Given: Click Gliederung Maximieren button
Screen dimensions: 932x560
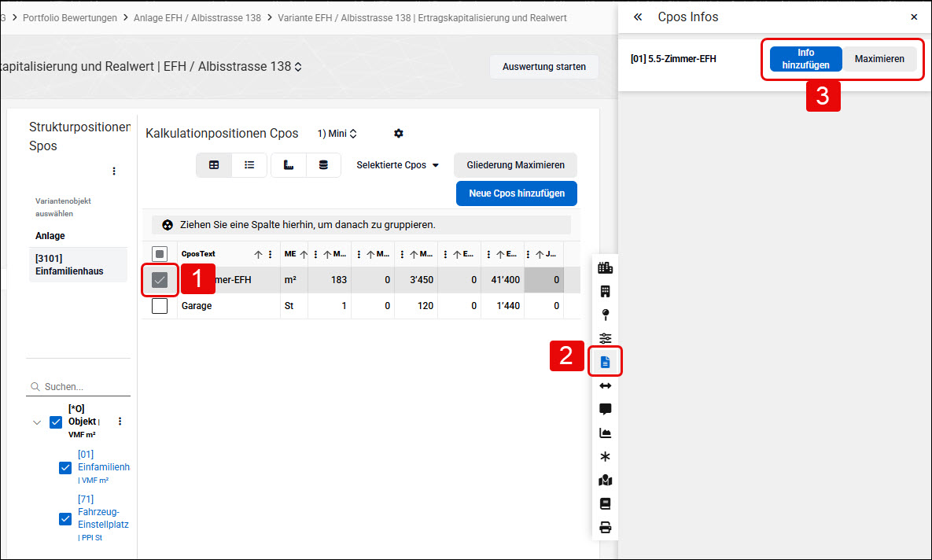Looking at the screenshot, I should tap(515, 165).
